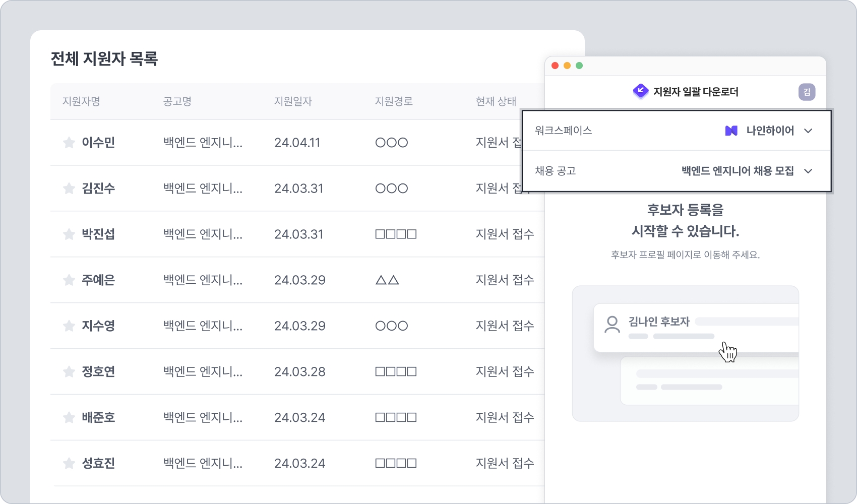Click the star icon beside 성효진
857x504 pixels.
coord(69,463)
